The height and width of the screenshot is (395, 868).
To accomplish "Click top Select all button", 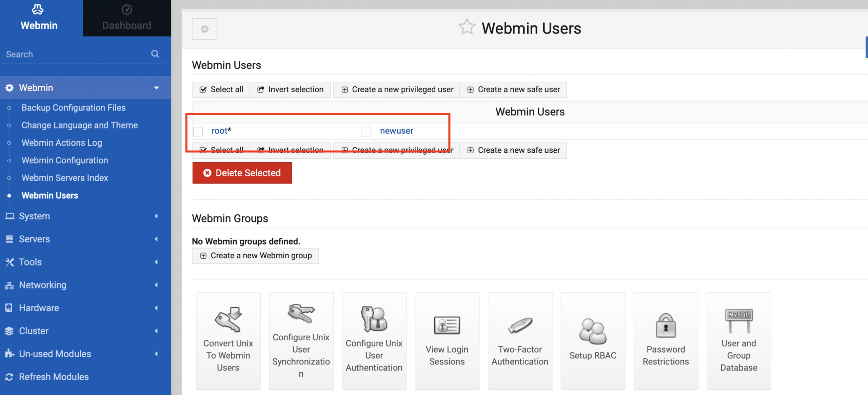I will coord(221,90).
